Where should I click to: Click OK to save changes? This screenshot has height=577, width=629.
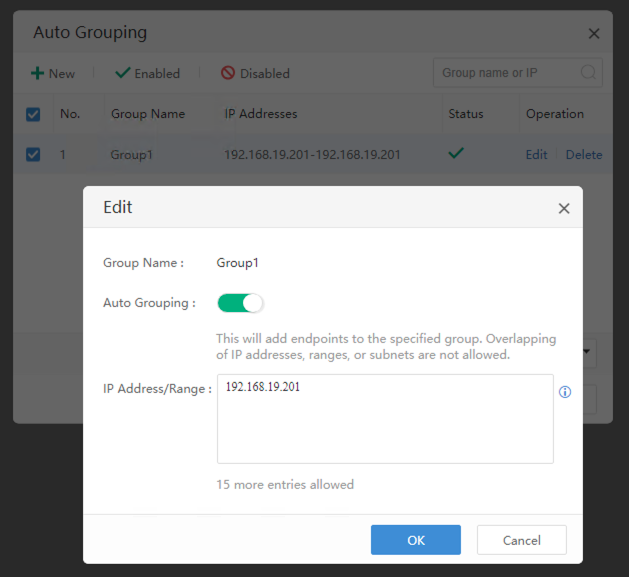click(416, 540)
